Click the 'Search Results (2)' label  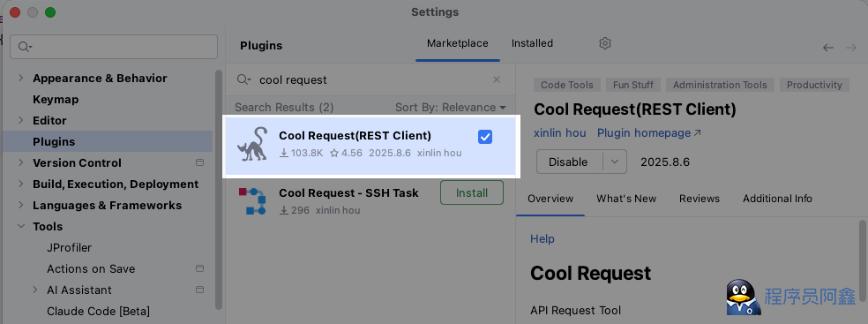pyautogui.click(x=284, y=108)
